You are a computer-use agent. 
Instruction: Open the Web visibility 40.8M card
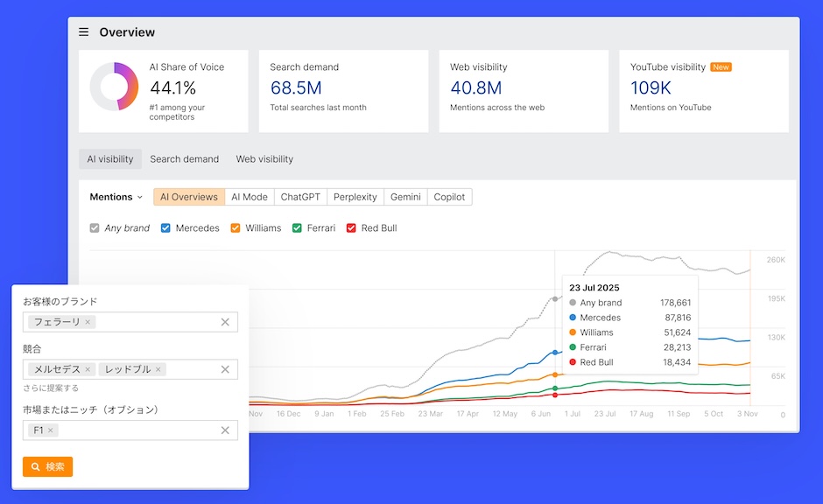pos(524,91)
